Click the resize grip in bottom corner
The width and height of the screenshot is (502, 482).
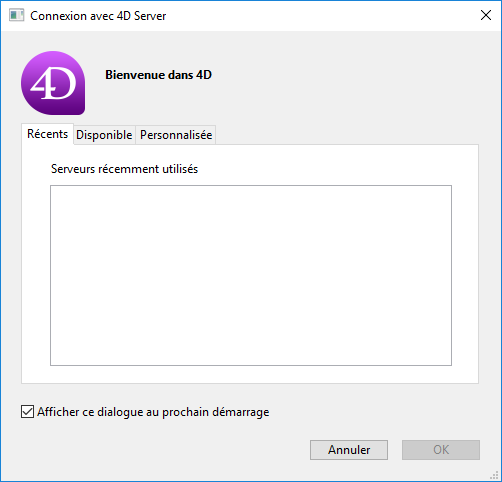(x=494, y=475)
